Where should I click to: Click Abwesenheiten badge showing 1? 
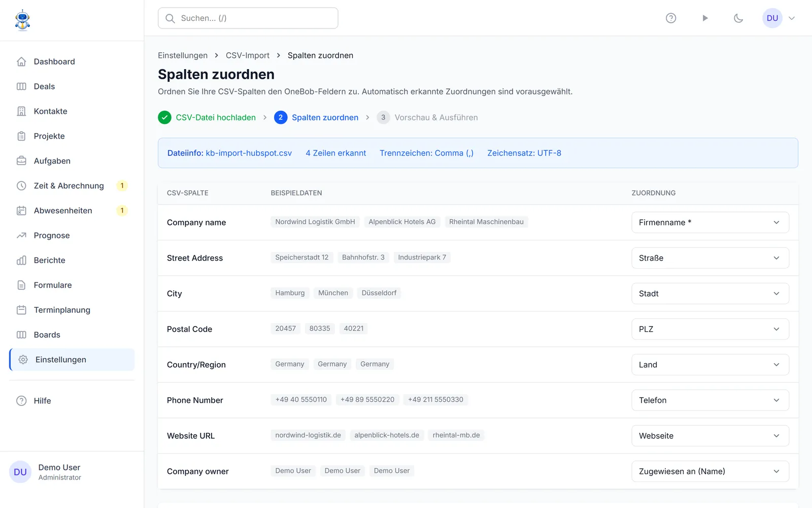[x=122, y=211]
